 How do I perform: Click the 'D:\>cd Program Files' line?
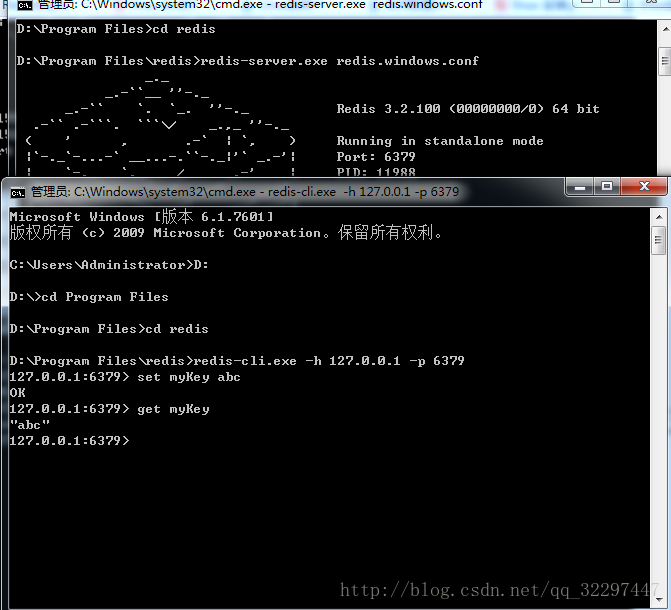[x=89, y=297]
